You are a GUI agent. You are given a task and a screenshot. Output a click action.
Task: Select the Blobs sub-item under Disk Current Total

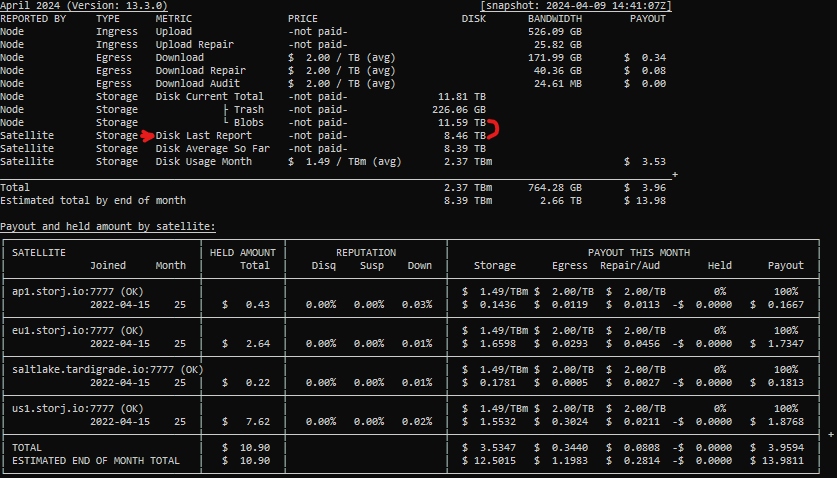click(x=249, y=122)
